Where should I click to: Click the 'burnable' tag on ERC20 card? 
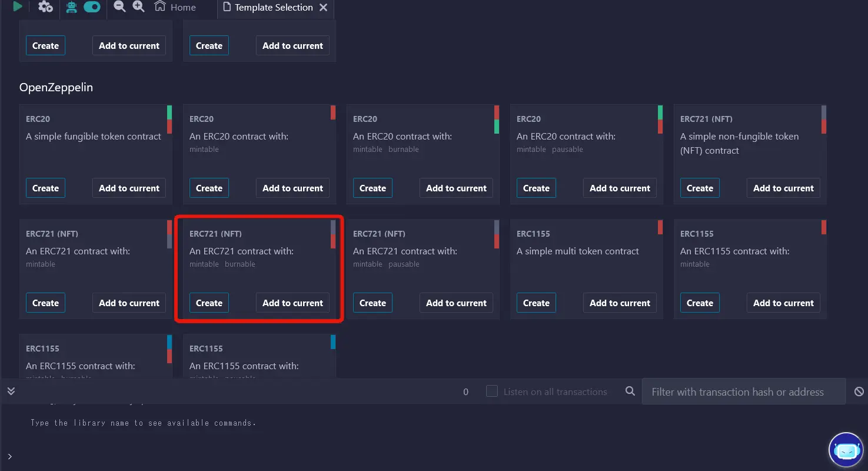click(404, 150)
